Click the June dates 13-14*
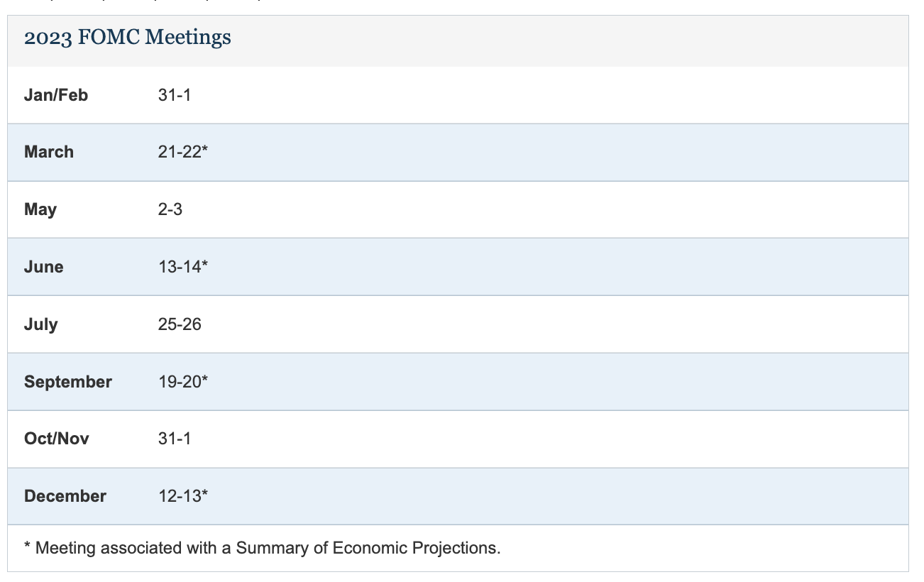This screenshot has height=582, width=924. (183, 267)
